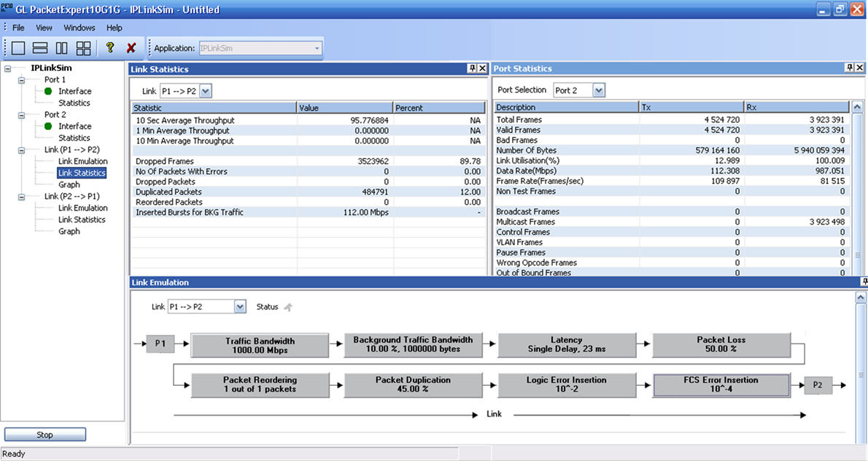Open Link dropdown in Link Statistics
This screenshot has width=868, height=461.
[206, 90]
